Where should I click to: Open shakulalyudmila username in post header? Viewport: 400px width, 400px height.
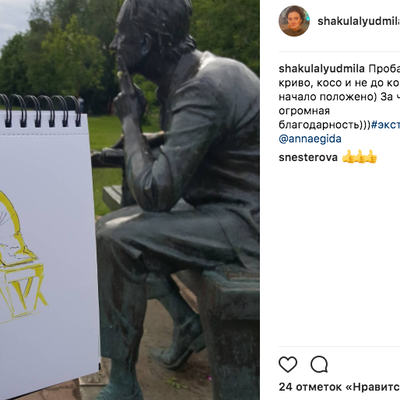(x=359, y=21)
